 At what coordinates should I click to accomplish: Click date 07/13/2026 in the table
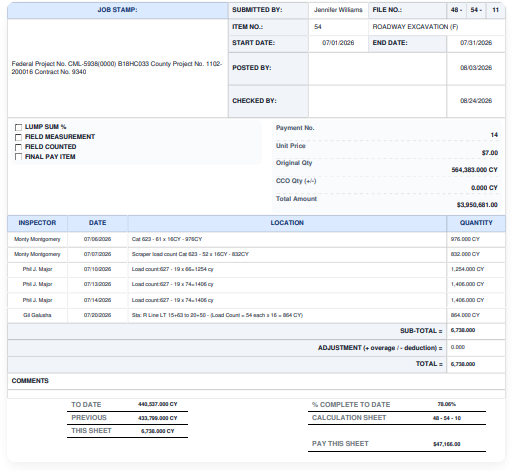click(97, 284)
